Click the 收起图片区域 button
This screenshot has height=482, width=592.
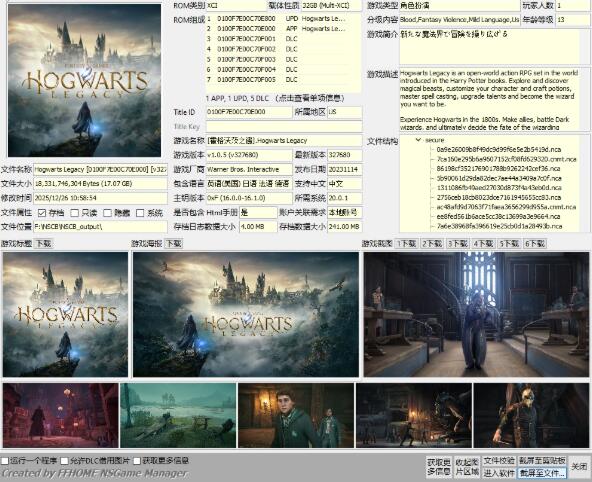pos(467,467)
